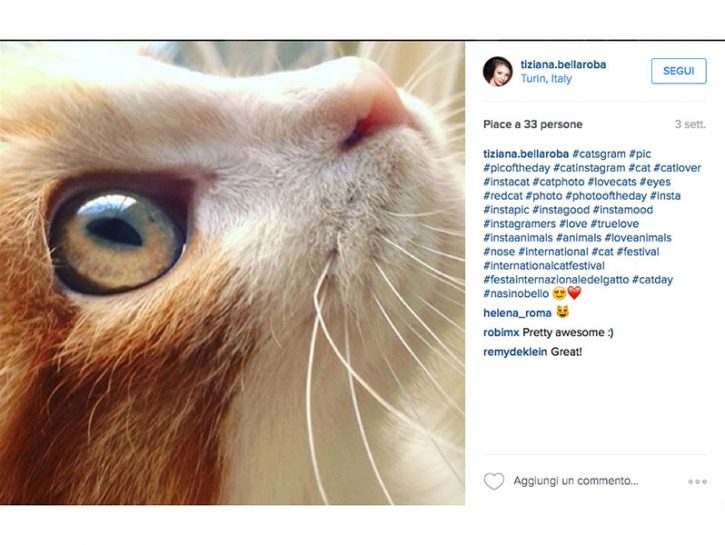Visit remydeklein commenter profile
Viewport: 725px width, 545px height.
(x=515, y=352)
